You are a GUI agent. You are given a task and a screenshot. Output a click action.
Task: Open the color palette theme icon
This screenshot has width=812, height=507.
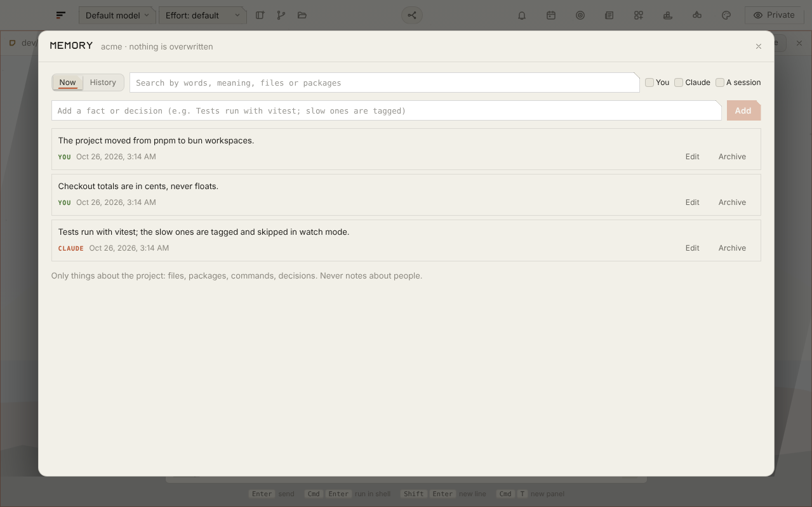[x=726, y=15]
